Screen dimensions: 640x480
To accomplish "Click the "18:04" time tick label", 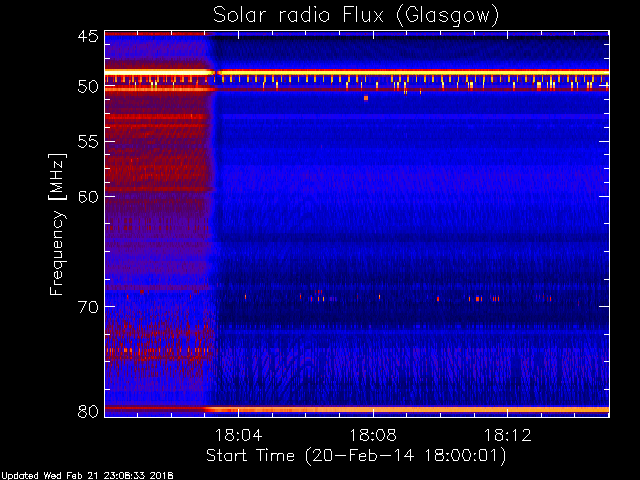I will [x=238, y=435].
